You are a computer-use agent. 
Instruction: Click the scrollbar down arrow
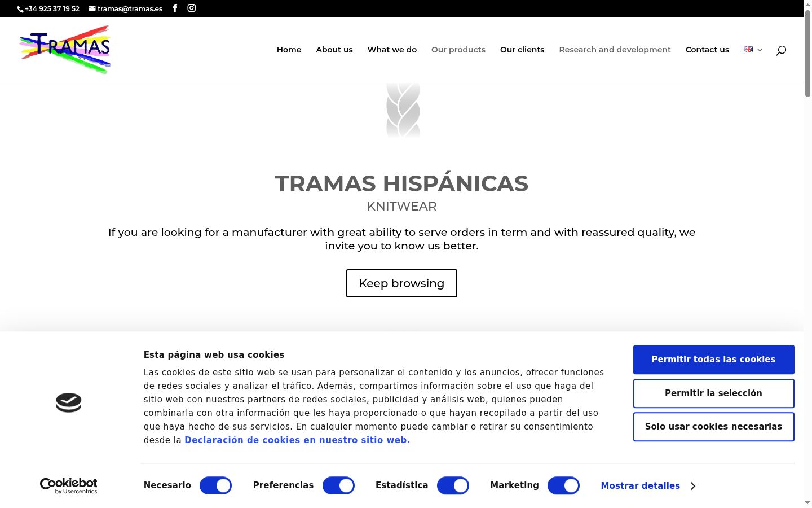[807, 503]
